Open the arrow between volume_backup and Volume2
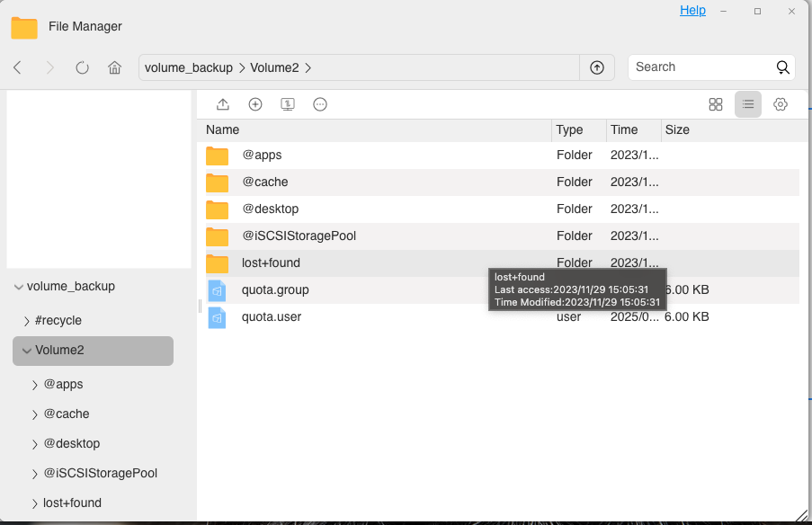Screen dimensions: 812x525 point(242,67)
